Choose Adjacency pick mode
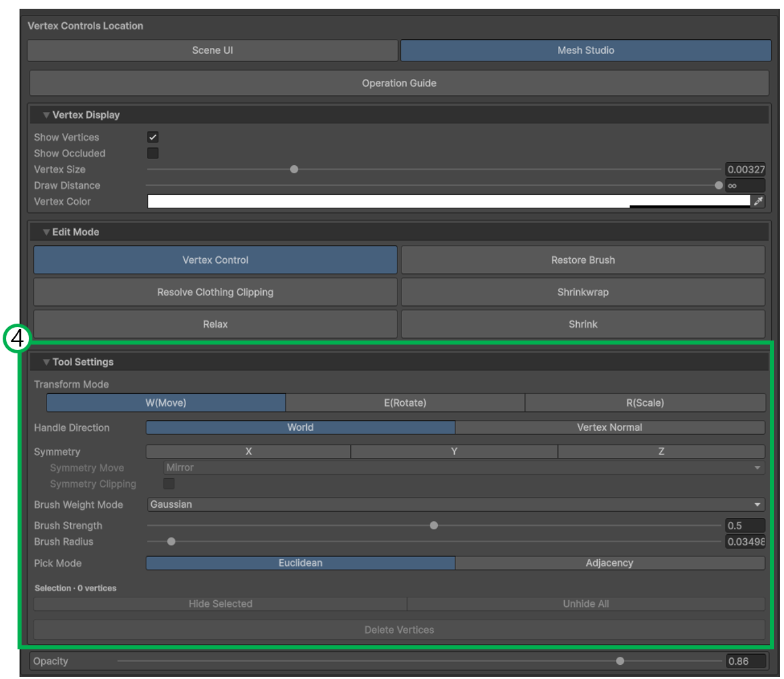The width and height of the screenshot is (784, 679). [609, 563]
